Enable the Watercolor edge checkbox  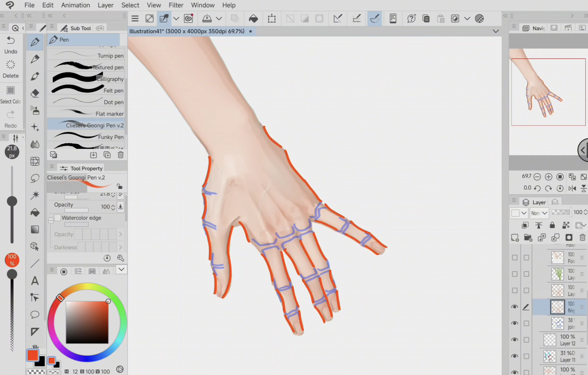tap(58, 218)
